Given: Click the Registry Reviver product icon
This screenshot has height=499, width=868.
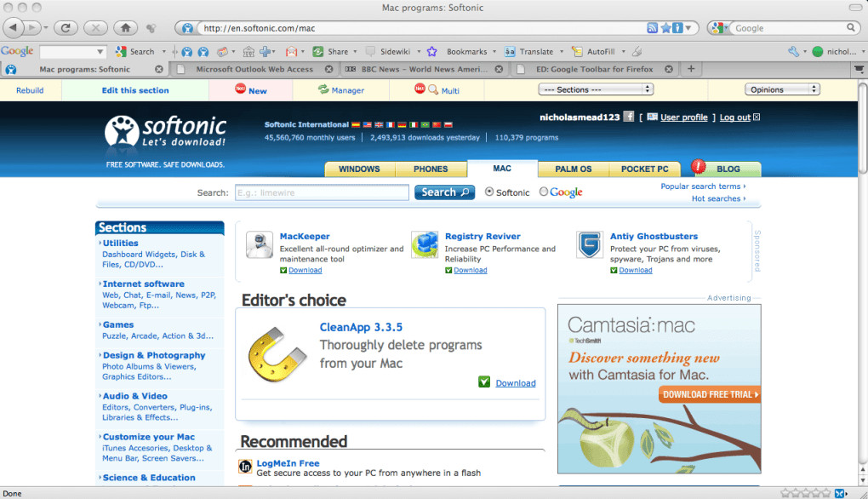Looking at the screenshot, I should pyautogui.click(x=425, y=244).
